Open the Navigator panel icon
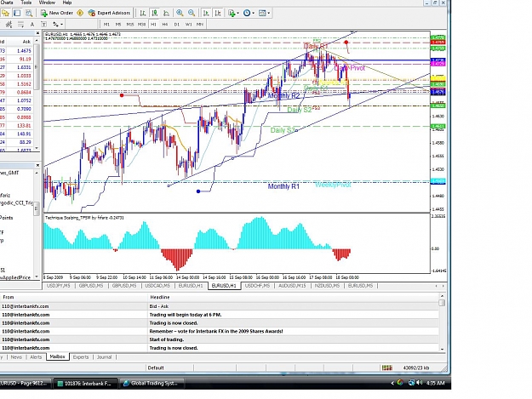Screen dimensions: 532x399 coord(5,13)
